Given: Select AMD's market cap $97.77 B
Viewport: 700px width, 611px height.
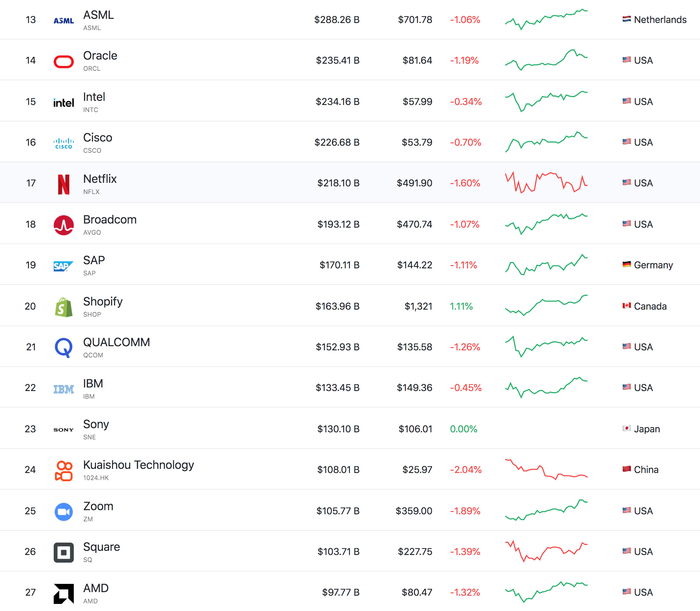Looking at the screenshot, I should pos(341,592).
